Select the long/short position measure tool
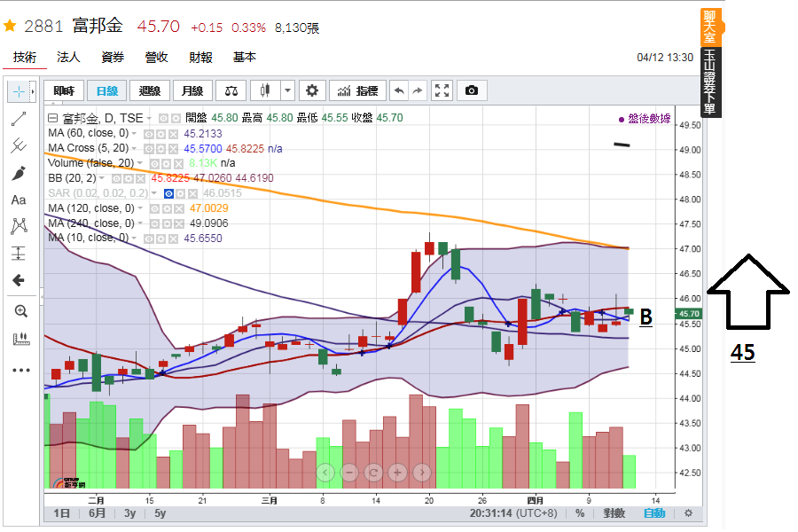798x532 pixels. (19, 253)
